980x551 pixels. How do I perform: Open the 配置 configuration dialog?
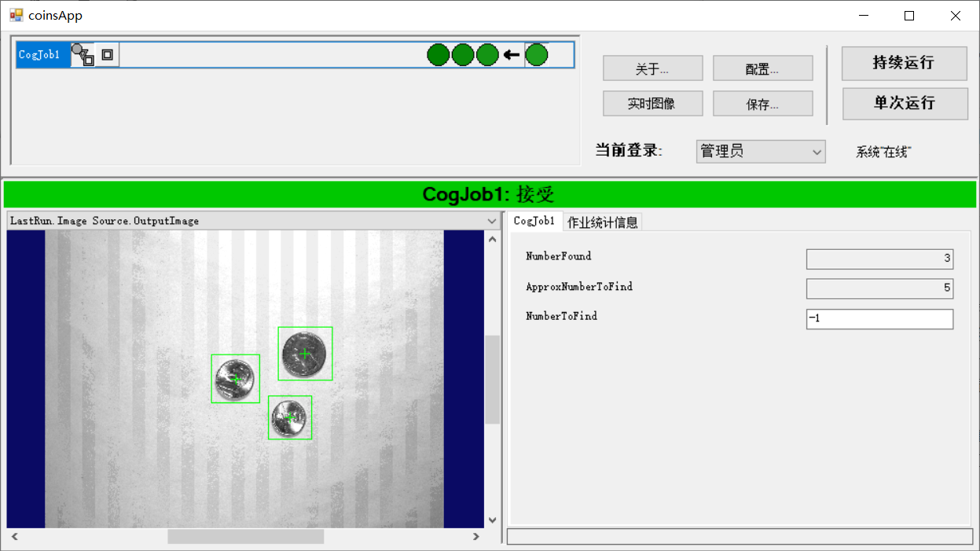click(x=762, y=68)
